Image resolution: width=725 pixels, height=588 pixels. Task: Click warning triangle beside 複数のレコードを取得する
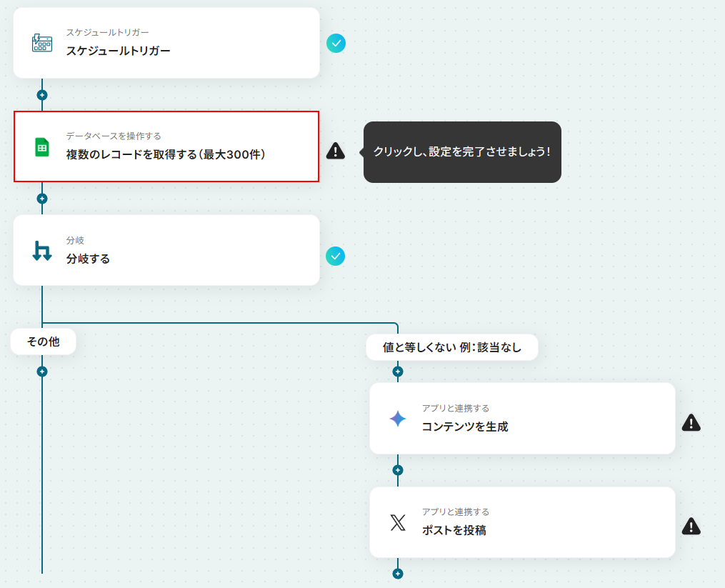point(335,151)
